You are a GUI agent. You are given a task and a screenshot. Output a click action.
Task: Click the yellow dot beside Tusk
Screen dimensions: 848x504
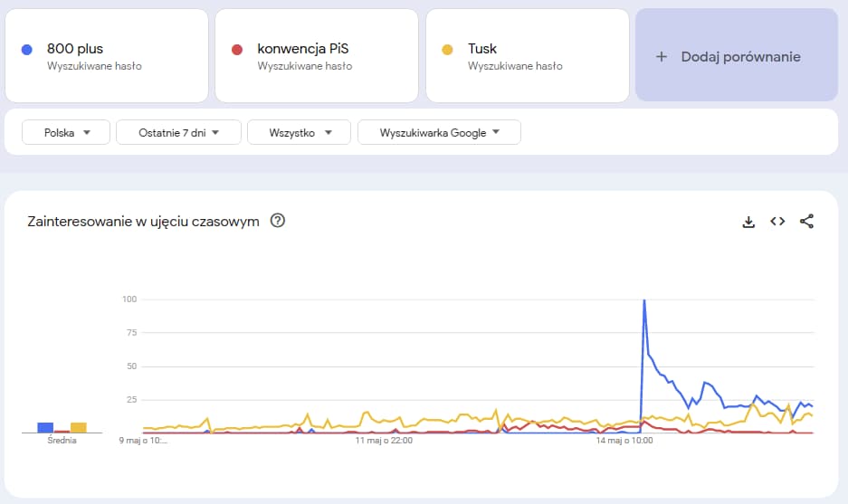click(447, 50)
